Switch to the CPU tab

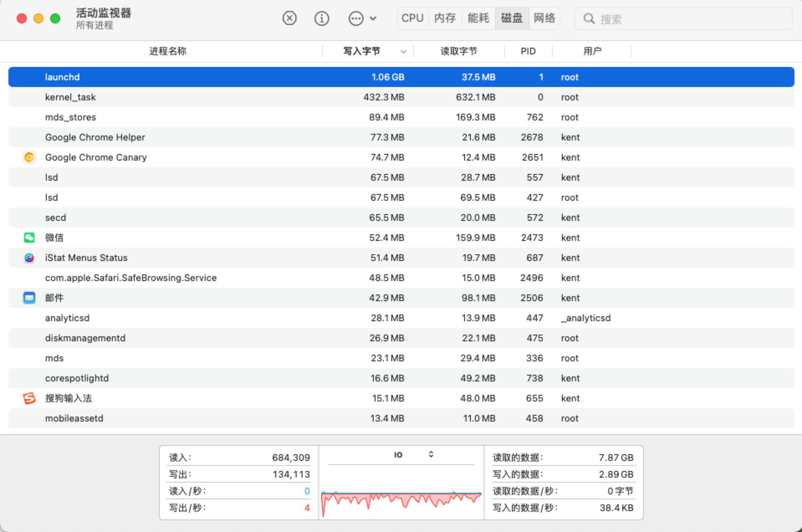pos(413,18)
